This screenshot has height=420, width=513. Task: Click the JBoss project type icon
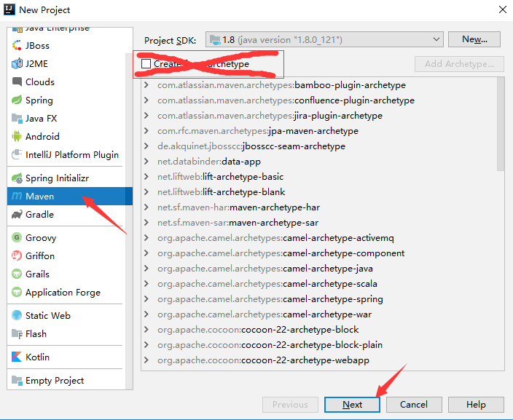coord(17,45)
